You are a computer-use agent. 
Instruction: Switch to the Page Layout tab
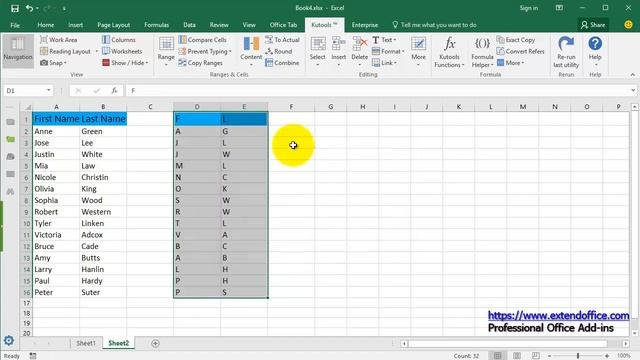[113, 25]
